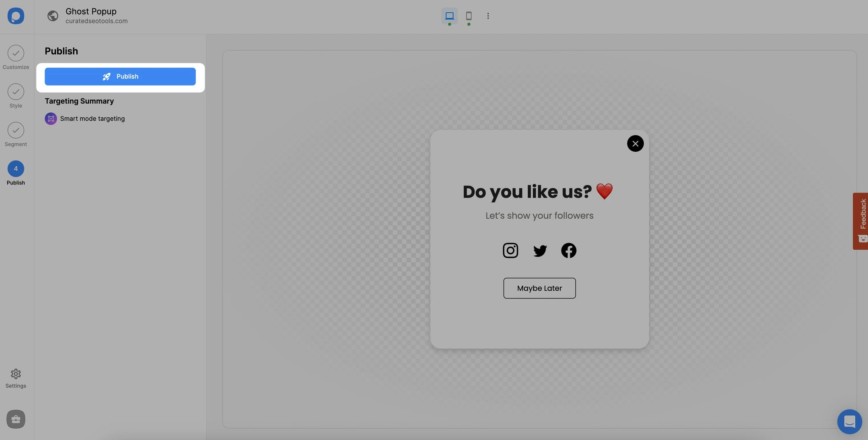Open the Popupsmart logo home

pyautogui.click(x=16, y=16)
